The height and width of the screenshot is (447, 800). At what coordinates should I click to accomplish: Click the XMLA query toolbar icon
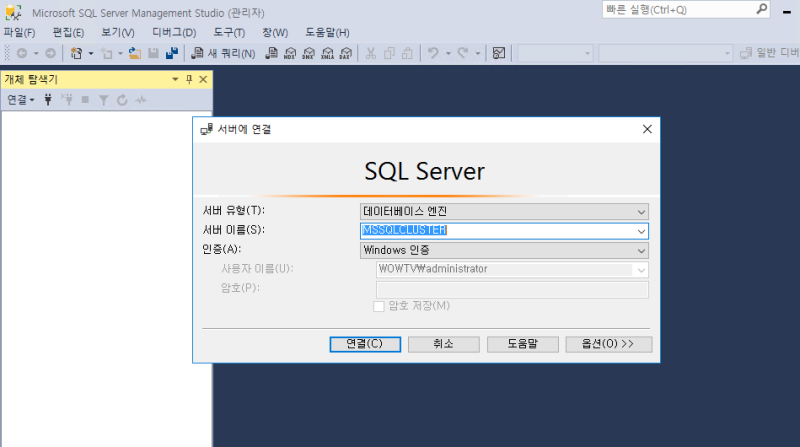pyautogui.click(x=328, y=53)
